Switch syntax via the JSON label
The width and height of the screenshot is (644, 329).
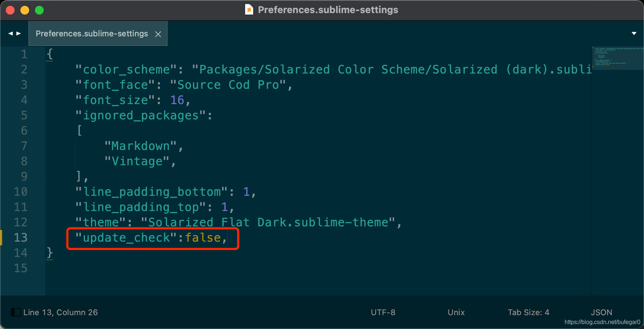(601, 312)
